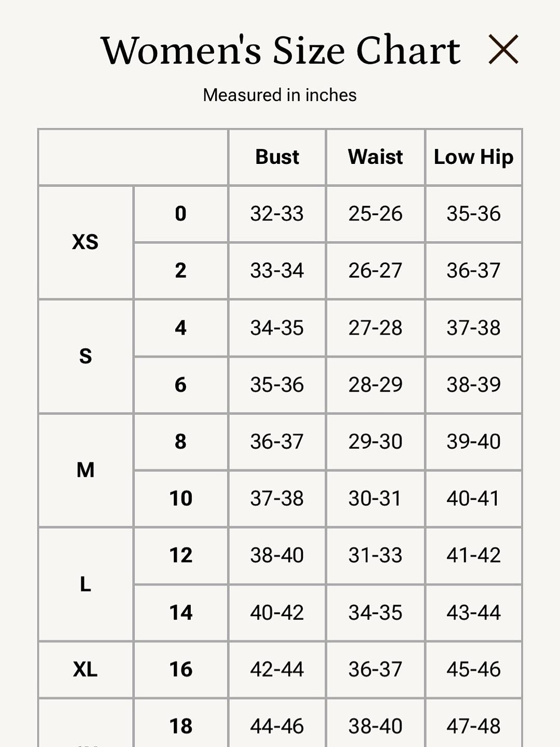
Task: Select numeric size 6 cell
Action: coord(180,385)
